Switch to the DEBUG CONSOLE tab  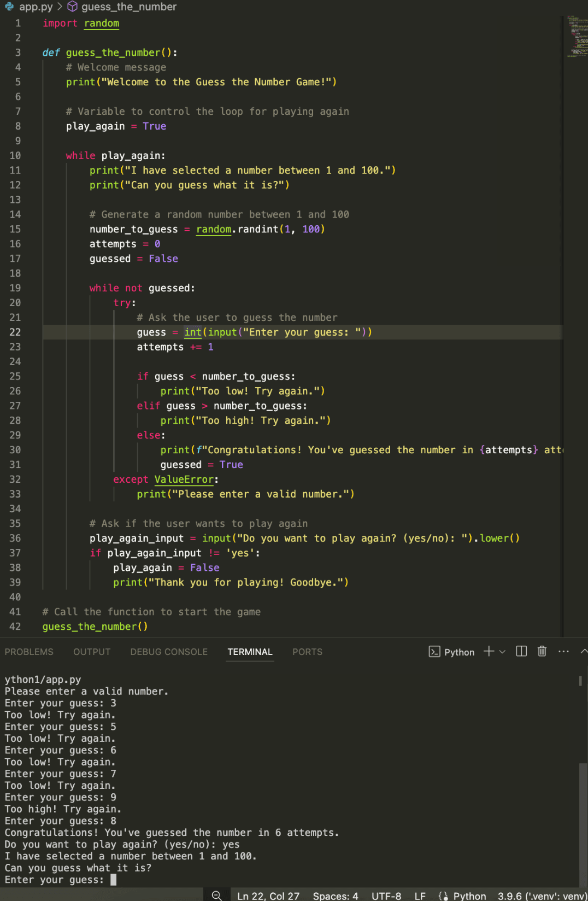(x=169, y=652)
